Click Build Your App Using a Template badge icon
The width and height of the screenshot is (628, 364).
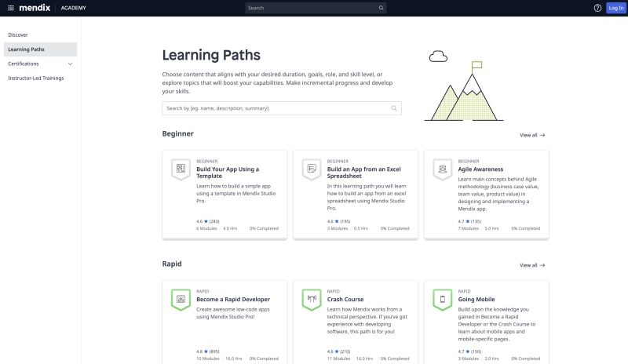[181, 169]
